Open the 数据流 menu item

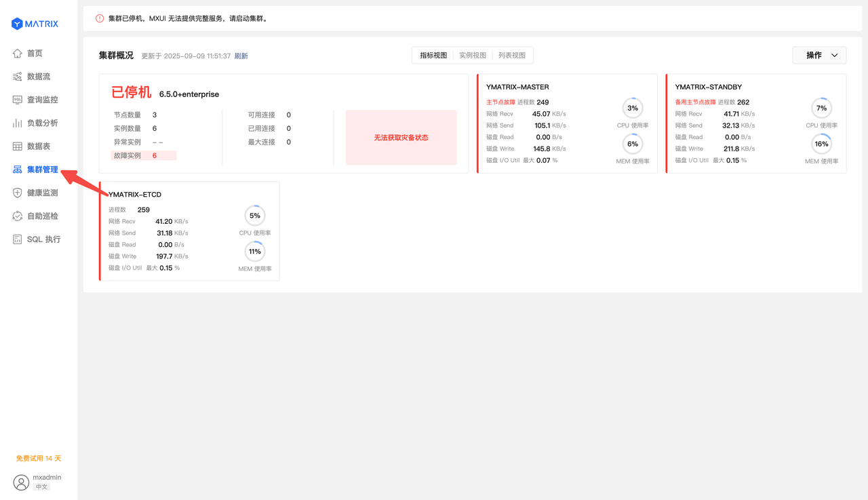(x=39, y=77)
